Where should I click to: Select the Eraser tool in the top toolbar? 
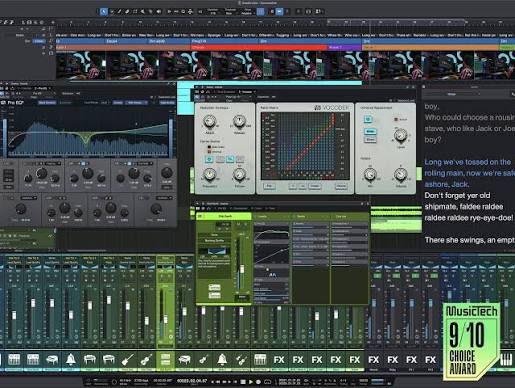[127, 12]
